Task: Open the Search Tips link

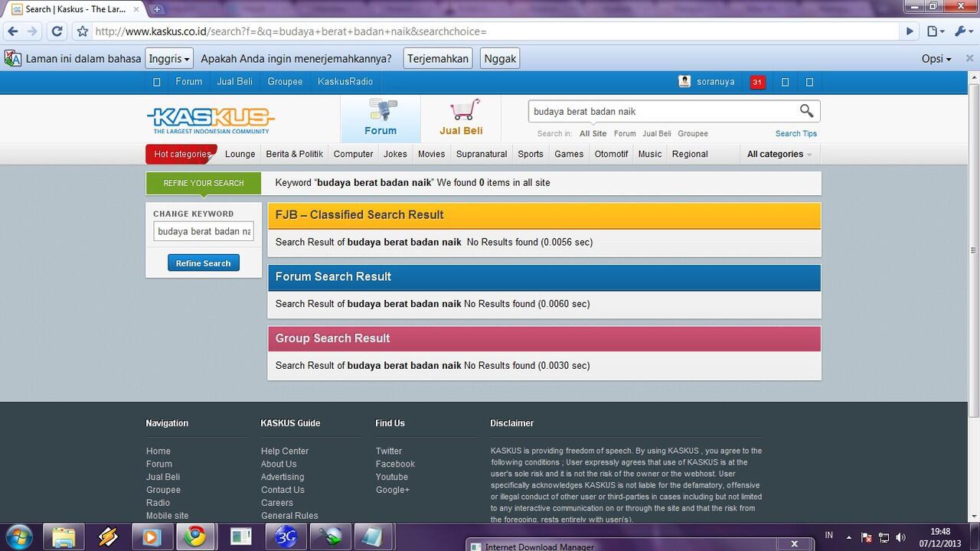Action: coord(796,133)
